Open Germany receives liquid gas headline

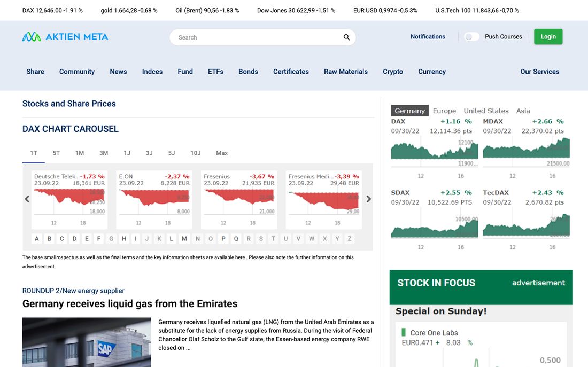pyautogui.click(x=130, y=303)
